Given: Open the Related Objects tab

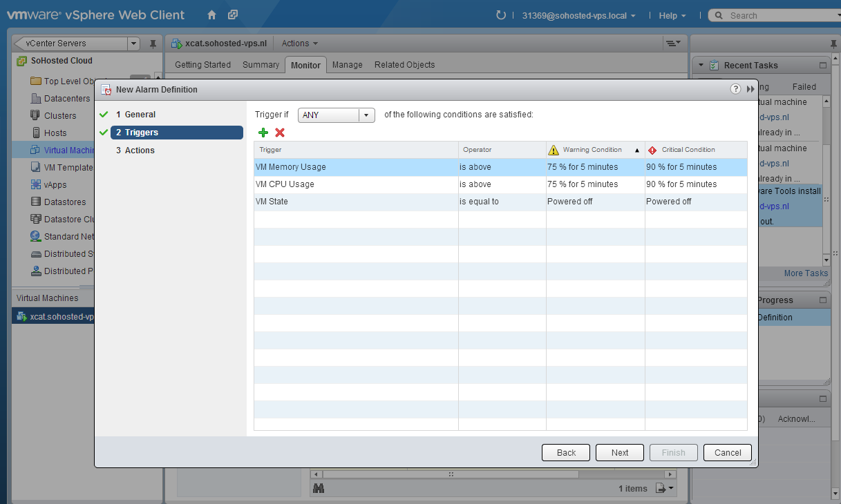Looking at the screenshot, I should pyautogui.click(x=404, y=65).
